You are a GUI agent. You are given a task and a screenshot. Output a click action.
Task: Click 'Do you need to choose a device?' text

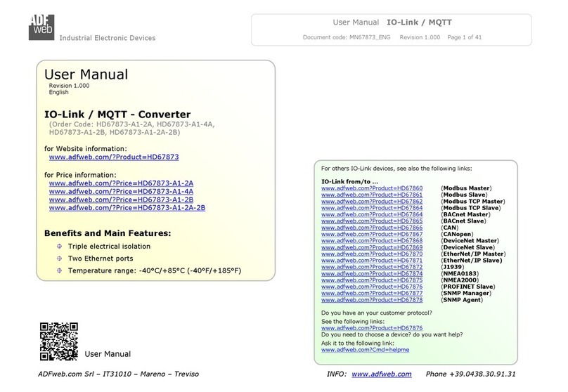click(x=392, y=335)
